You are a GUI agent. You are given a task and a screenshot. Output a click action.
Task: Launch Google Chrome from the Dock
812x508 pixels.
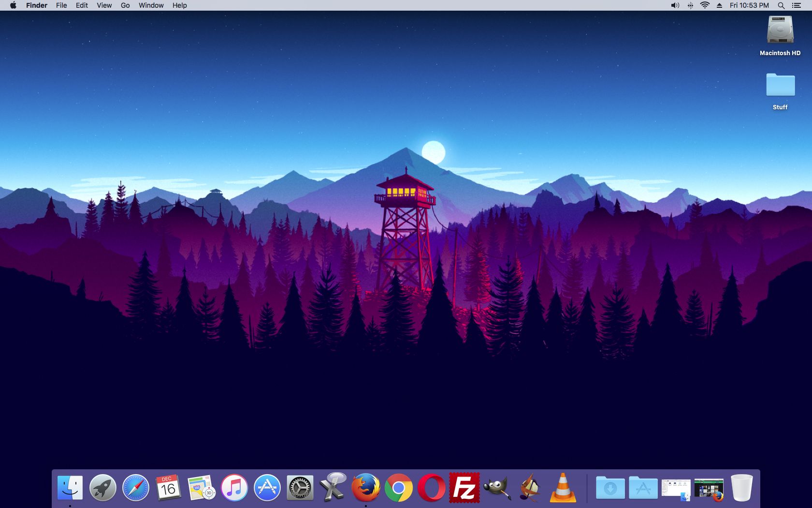(x=399, y=487)
